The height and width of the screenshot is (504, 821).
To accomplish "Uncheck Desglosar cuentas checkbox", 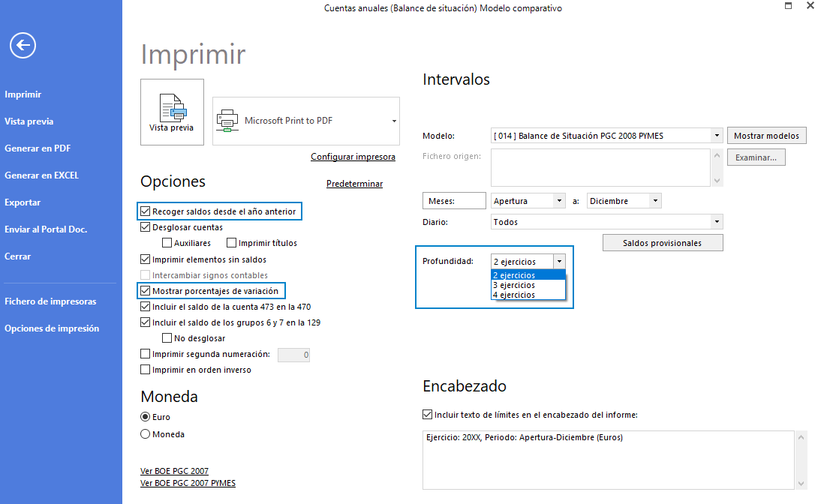I will click(146, 227).
